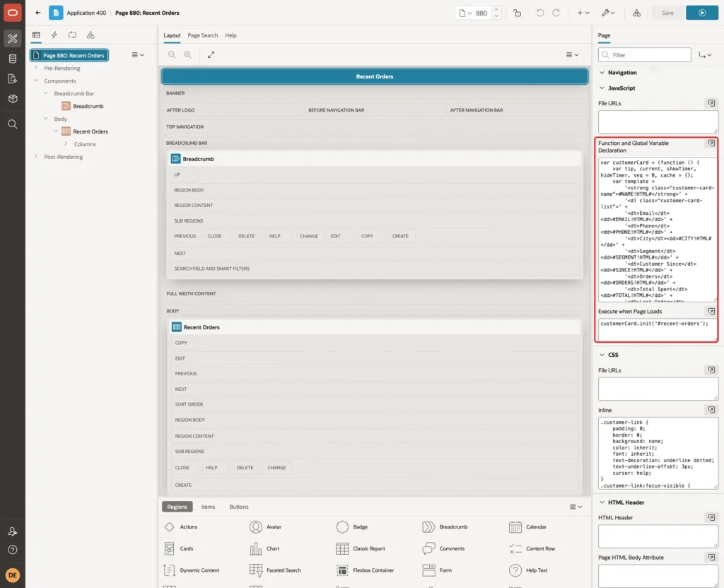The image size is (724, 588).
Task: Open SQL Workshop database icon
Action: pos(13,59)
